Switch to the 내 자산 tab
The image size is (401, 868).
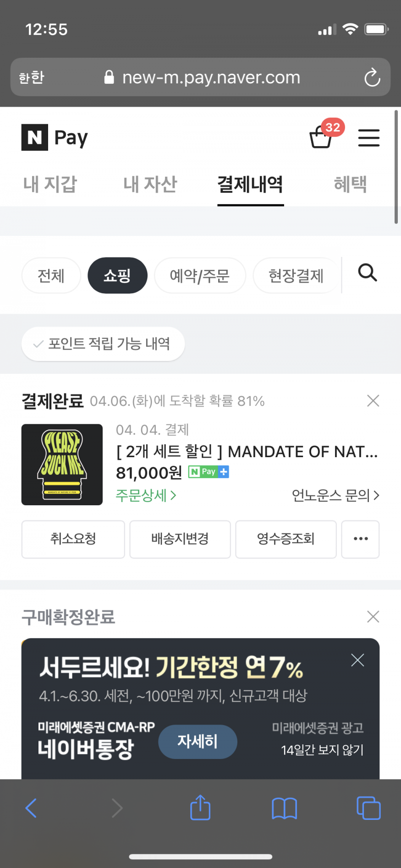(x=150, y=185)
